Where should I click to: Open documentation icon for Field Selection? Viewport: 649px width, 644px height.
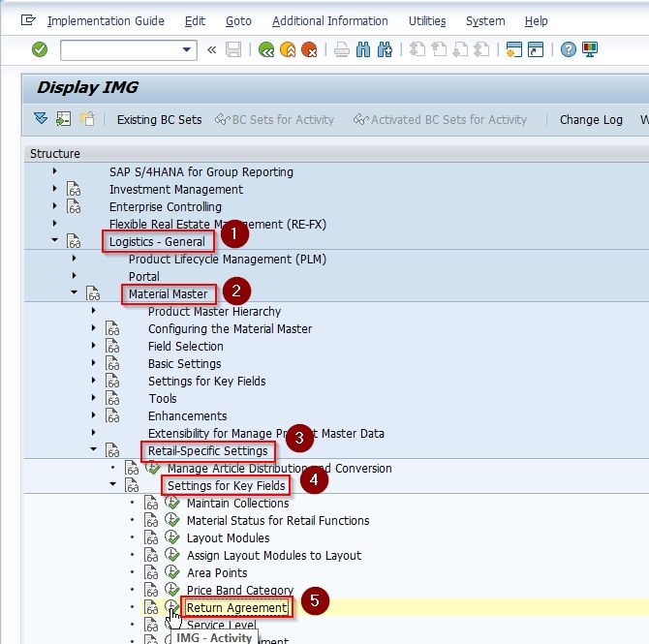coord(112,346)
